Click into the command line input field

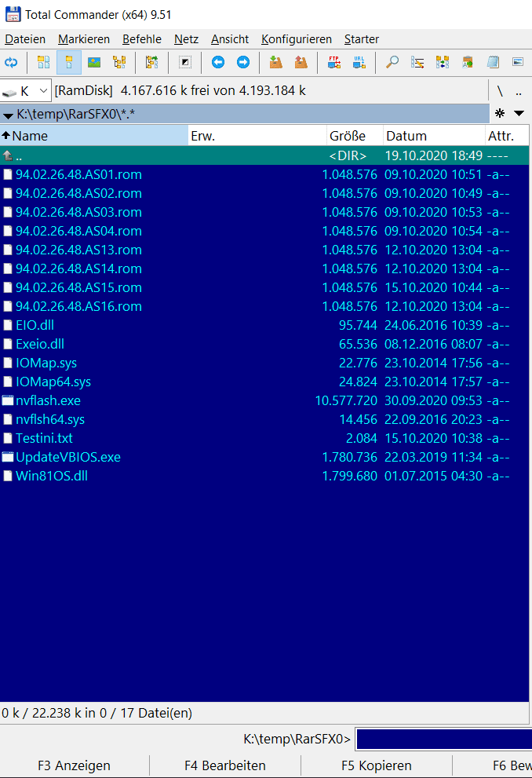click(x=444, y=739)
